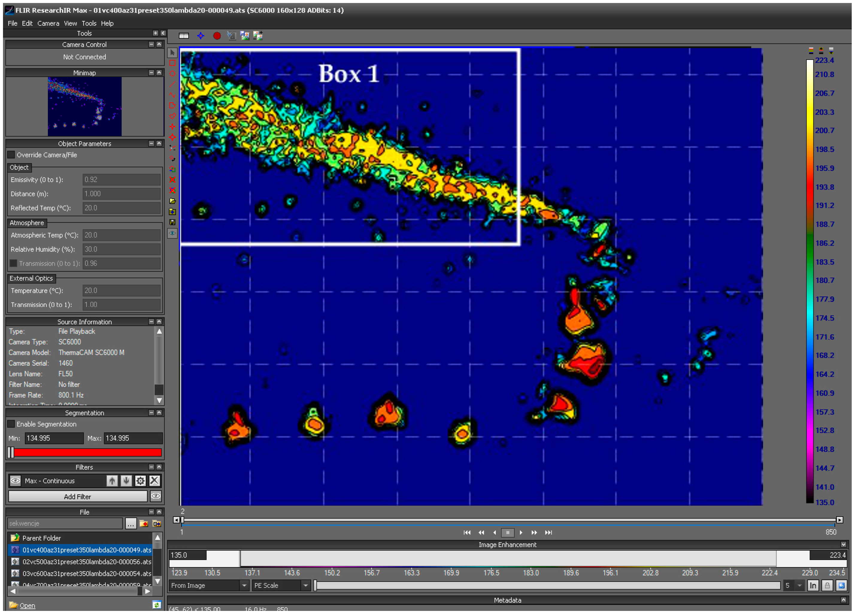This screenshot has height=616, width=855.
Task: Toggle Max - Continuous filter eye icon
Action: click(x=16, y=481)
